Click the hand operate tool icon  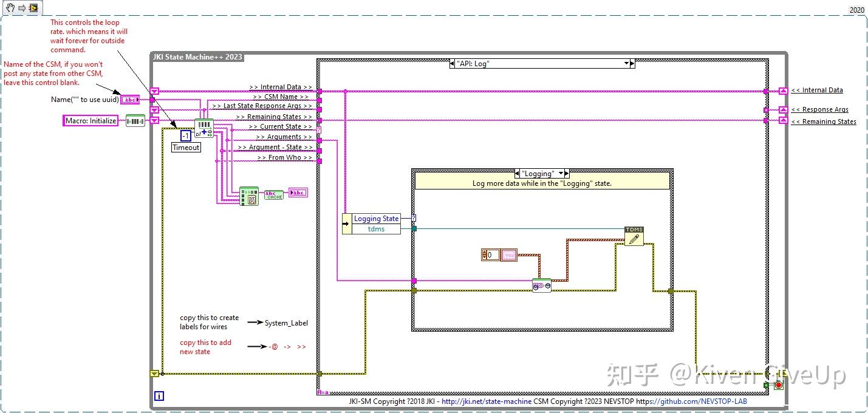click(x=10, y=9)
